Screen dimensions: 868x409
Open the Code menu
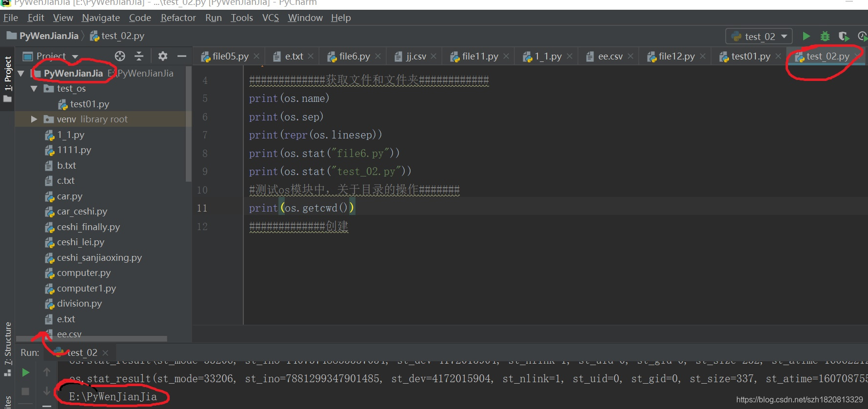[x=140, y=18]
